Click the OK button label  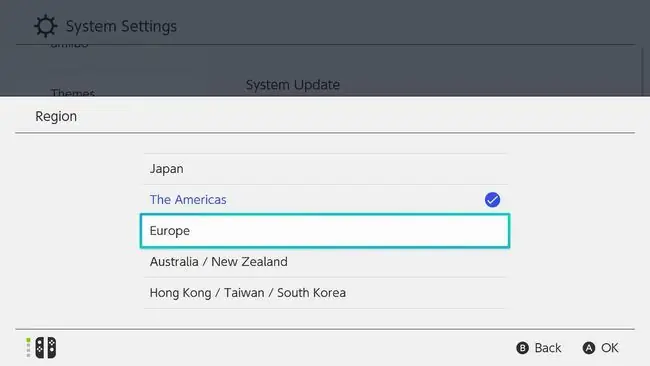(x=609, y=348)
